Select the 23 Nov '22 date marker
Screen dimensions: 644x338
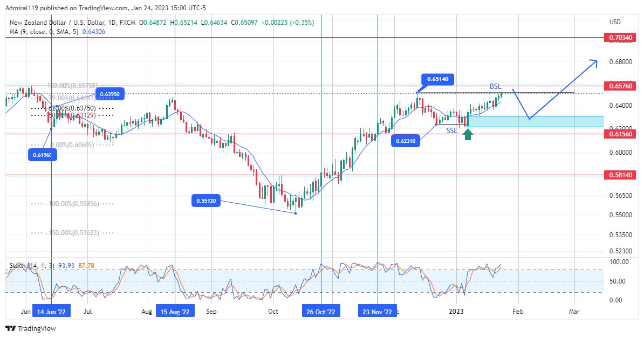click(x=378, y=312)
